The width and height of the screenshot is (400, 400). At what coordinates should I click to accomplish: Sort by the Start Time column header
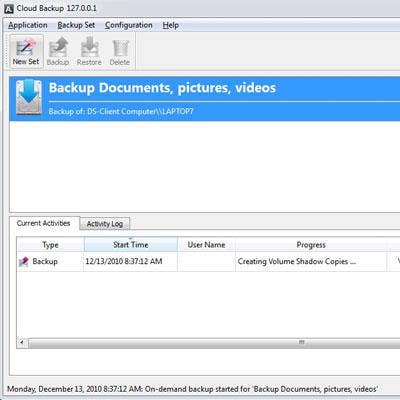131,245
